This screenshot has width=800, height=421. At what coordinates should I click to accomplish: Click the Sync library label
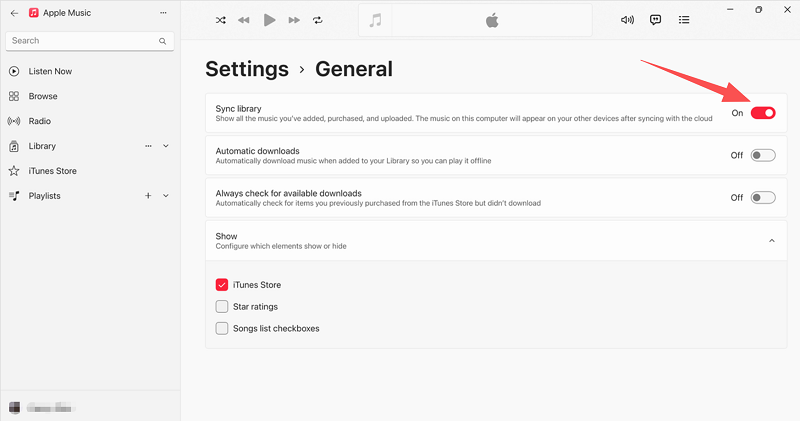pyautogui.click(x=238, y=109)
